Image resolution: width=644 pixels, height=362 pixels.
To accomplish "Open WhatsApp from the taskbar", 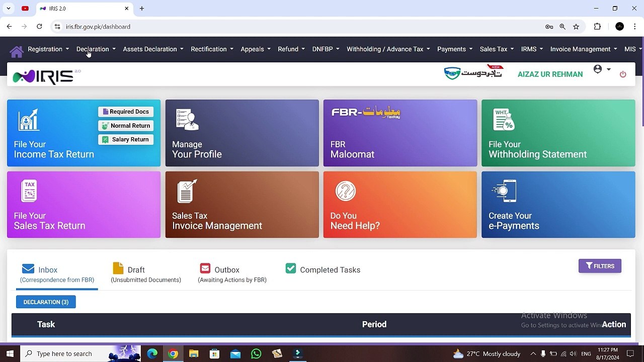I will [256, 354].
